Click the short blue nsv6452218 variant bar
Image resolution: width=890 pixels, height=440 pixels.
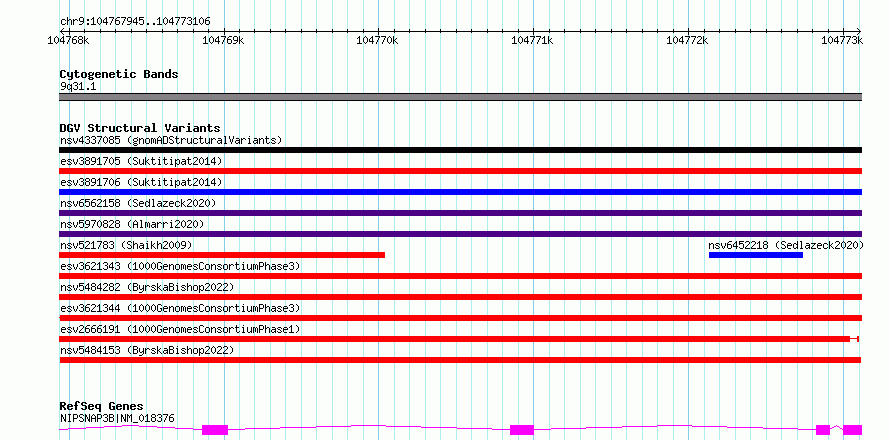(755, 255)
